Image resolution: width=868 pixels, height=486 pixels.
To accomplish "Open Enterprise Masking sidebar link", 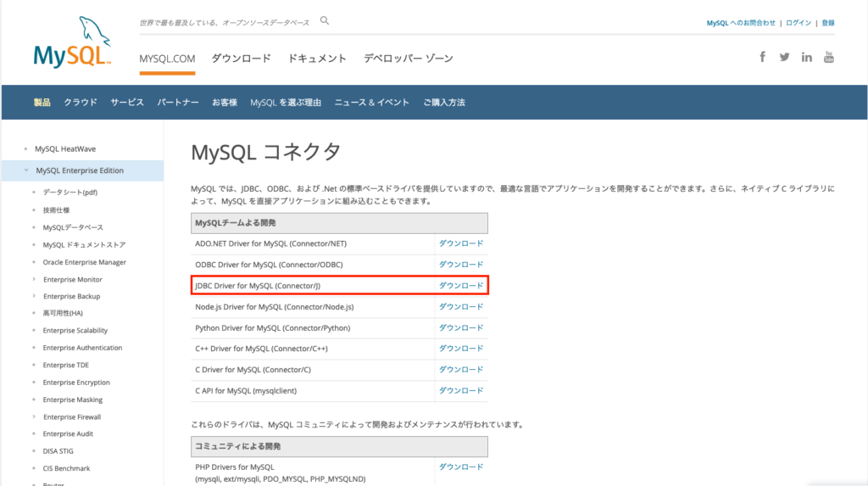I will (x=73, y=399).
